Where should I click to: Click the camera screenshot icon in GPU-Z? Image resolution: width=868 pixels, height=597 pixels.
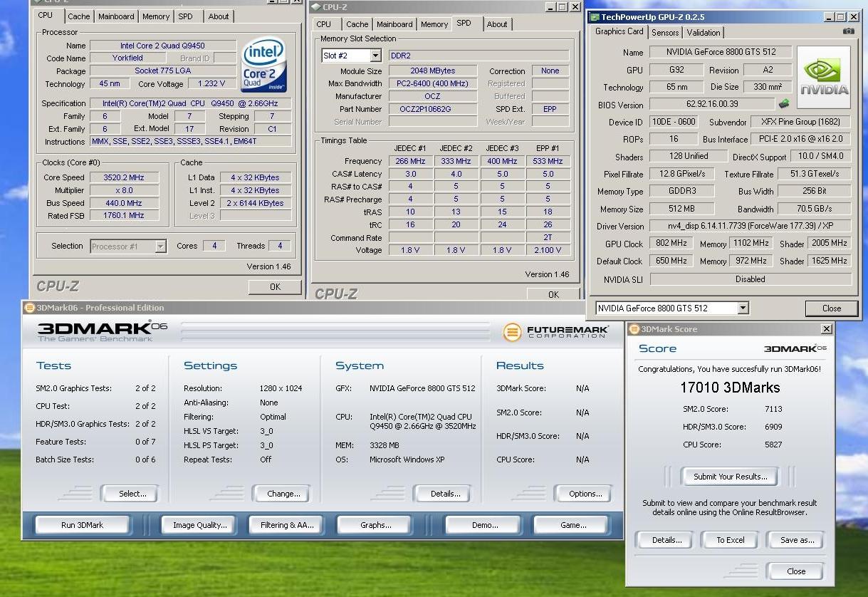tap(848, 31)
